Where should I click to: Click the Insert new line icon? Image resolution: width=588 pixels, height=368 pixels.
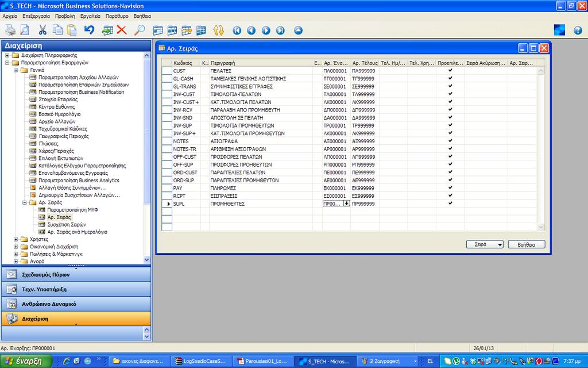point(107,30)
